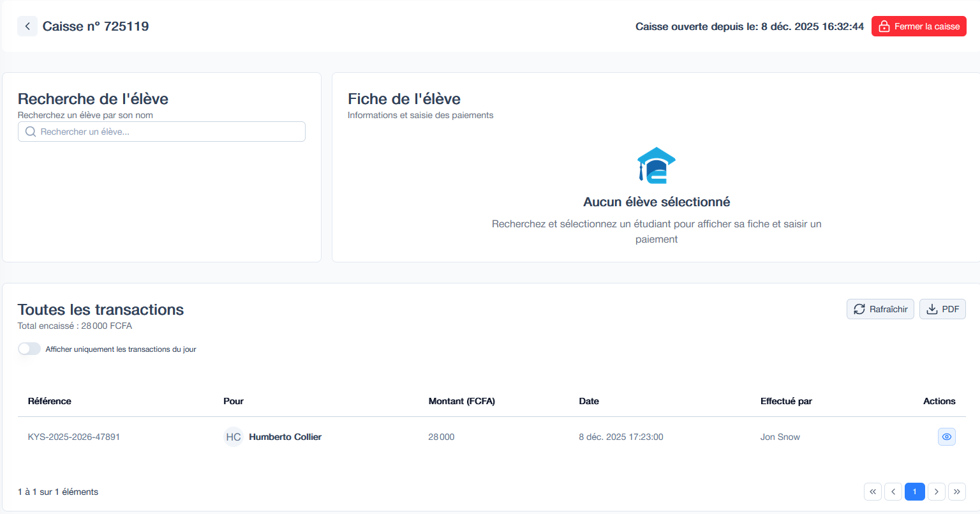Image resolution: width=980 pixels, height=514 pixels.
Task: Click the lock icon in Fermer la caisse
Action: click(884, 26)
